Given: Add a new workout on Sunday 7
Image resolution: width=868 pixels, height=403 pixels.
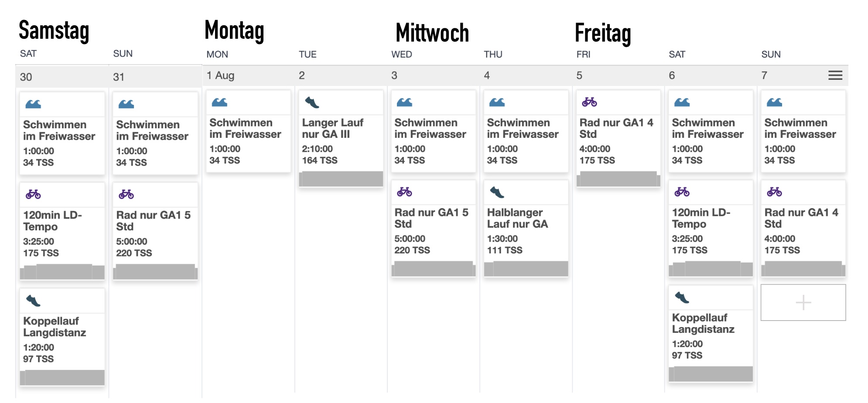Looking at the screenshot, I should [x=803, y=302].
